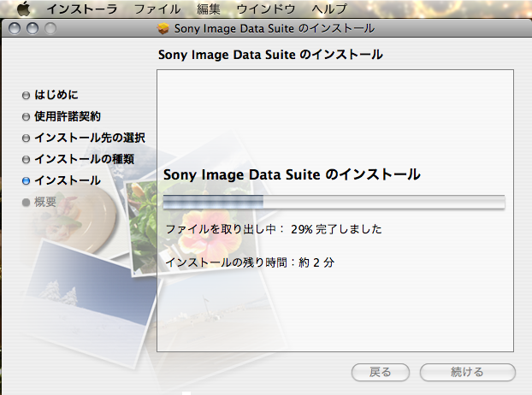
Task: Select the はじめに step
Action: 56,95
